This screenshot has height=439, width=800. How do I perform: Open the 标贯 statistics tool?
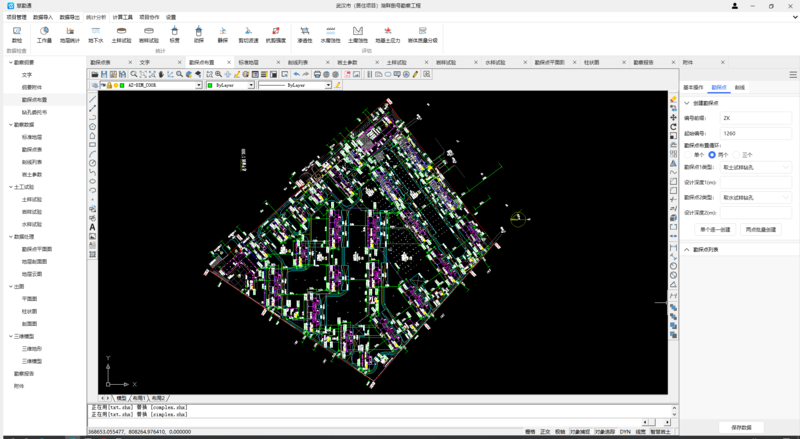point(174,34)
